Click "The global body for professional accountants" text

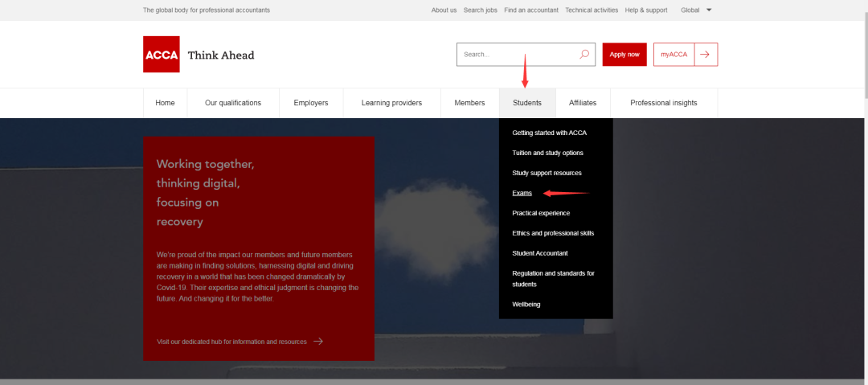pos(207,10)
